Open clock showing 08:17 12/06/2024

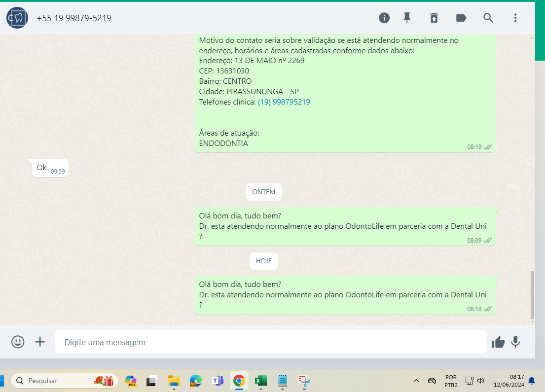[509, 381]
